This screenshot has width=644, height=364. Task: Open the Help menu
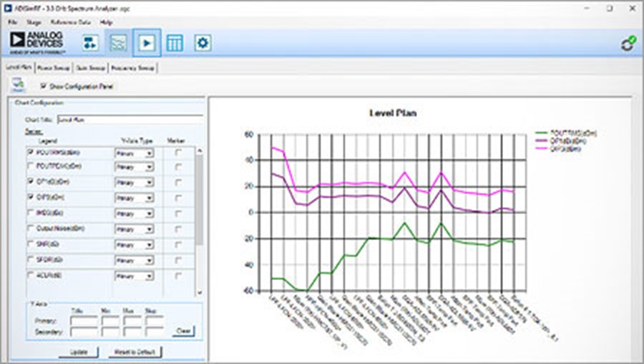click(x=107, y=22)
